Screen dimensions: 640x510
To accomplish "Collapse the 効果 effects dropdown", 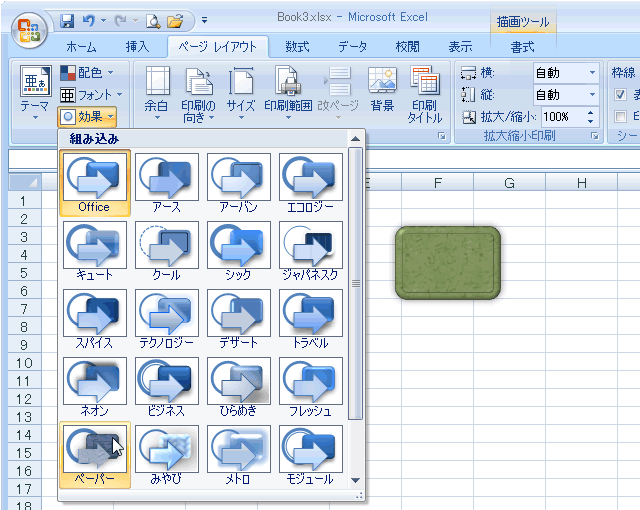I will [x=87, y=117].
